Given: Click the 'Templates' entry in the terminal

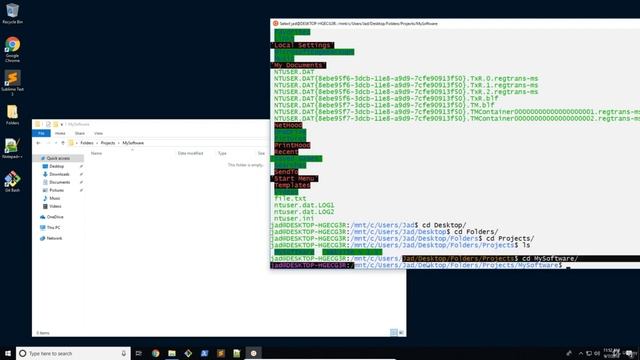Looking at the screenshot, I should [x=292, y=185].
